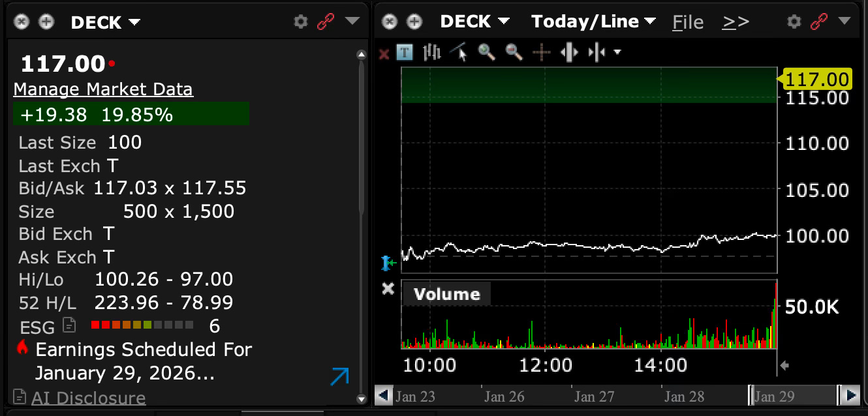Click Earnings Scheduled For January 29 text

click(144, 361)
